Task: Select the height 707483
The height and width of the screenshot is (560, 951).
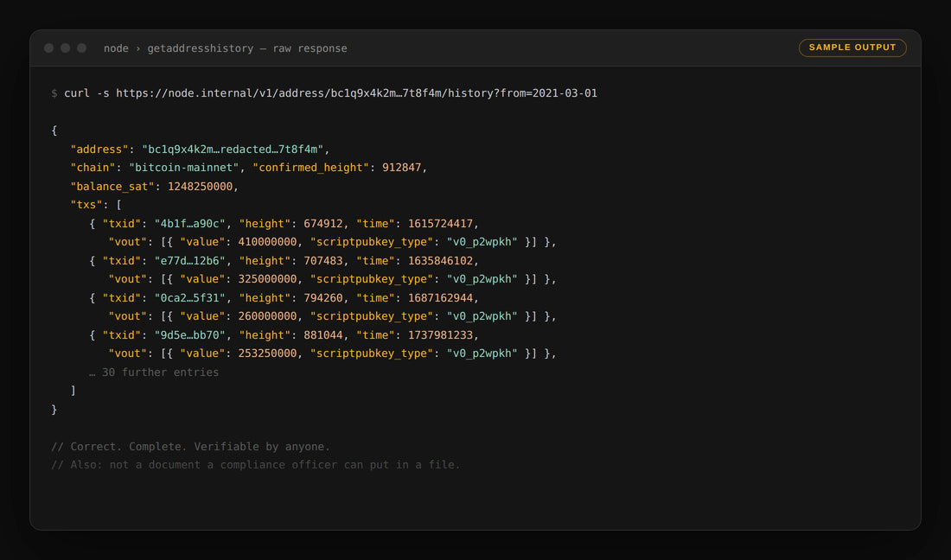Action: pos(323,261)
